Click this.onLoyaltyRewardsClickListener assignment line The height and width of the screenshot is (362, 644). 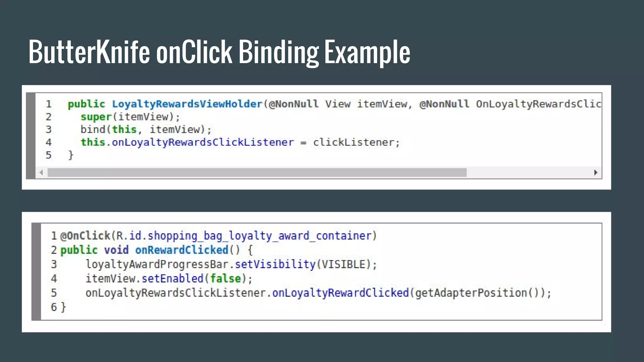pos(240,142)
